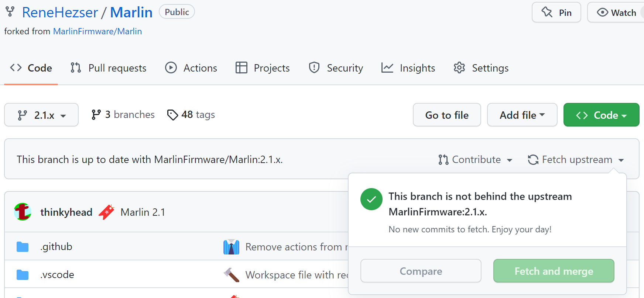This screenshot has height=298, width=644.
Task: Click the tag icon next to 48 tags
Action: click(172, 115)
